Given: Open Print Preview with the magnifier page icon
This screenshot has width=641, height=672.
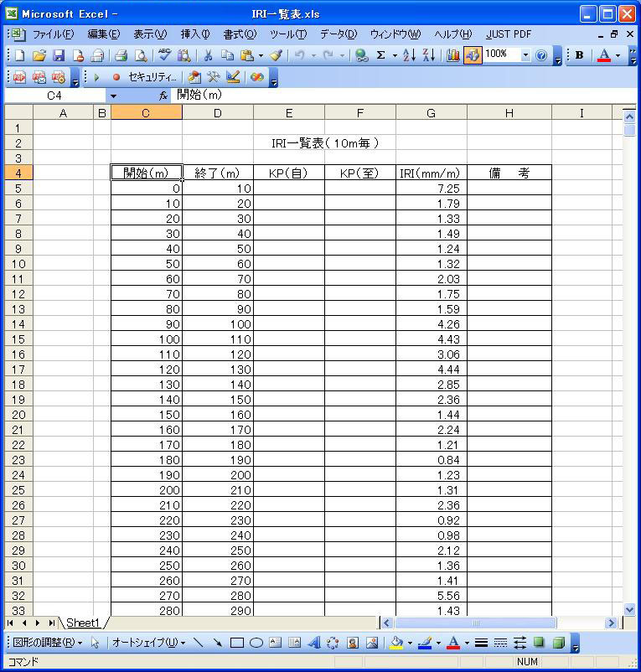Looking at the screenshot, I should click(141, 55).
